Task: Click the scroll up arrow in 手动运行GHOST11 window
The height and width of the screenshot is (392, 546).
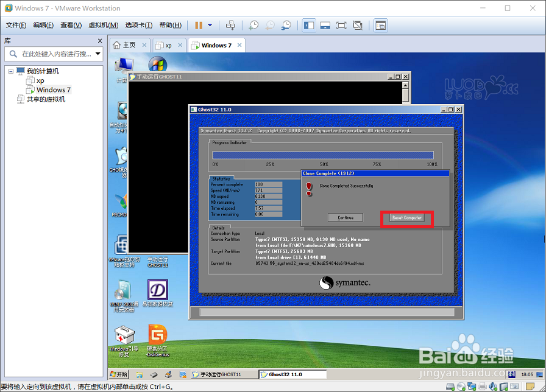Action: (405, 85)
